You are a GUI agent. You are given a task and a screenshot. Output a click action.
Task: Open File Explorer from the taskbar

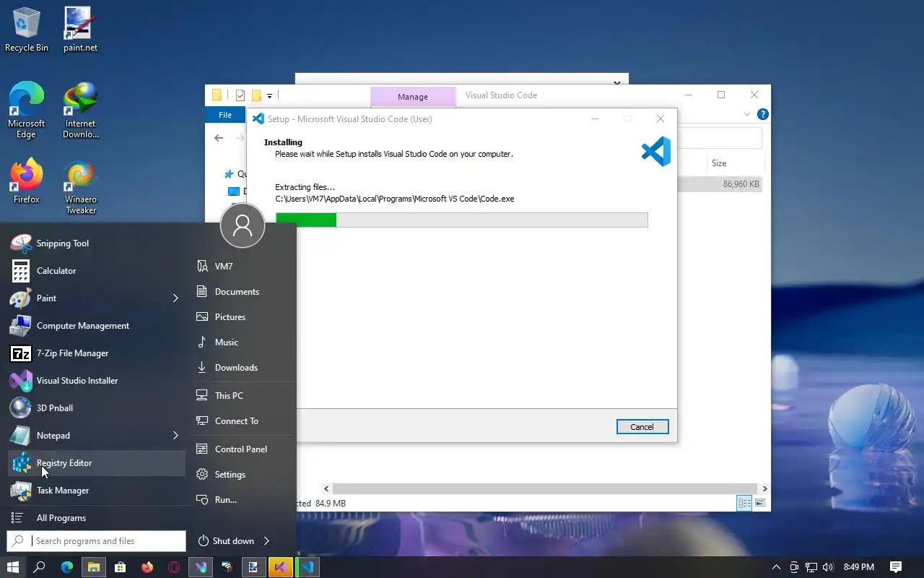click(94, 567)
